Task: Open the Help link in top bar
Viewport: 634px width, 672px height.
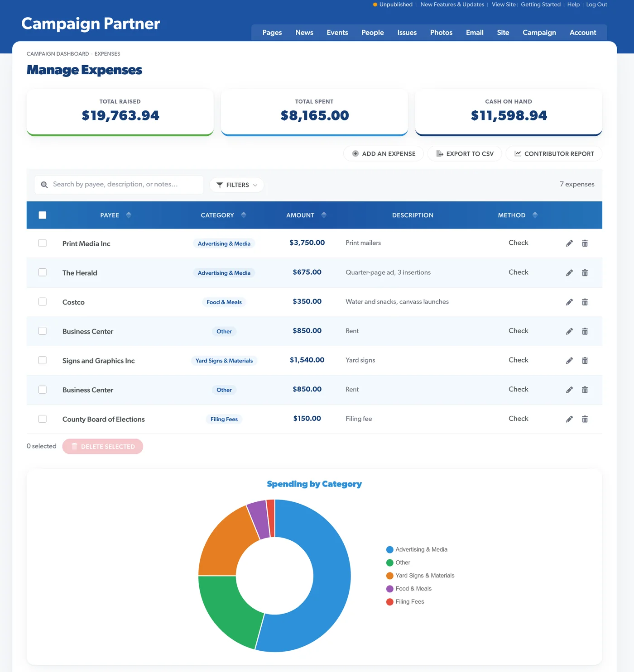Action: 573,5
